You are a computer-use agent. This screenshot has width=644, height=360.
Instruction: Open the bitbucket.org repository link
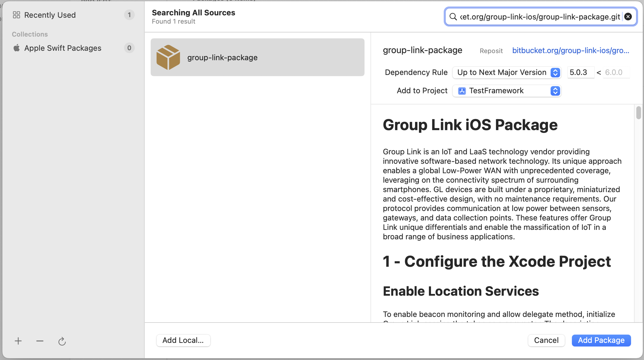[570, 50]
